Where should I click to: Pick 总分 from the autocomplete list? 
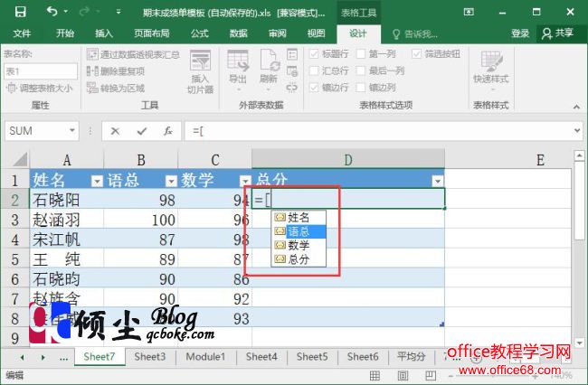(x=299, y=259)
